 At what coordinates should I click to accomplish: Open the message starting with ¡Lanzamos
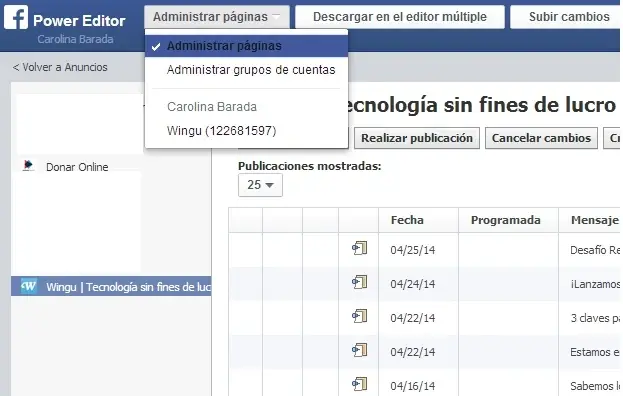(x=595, y=284)
